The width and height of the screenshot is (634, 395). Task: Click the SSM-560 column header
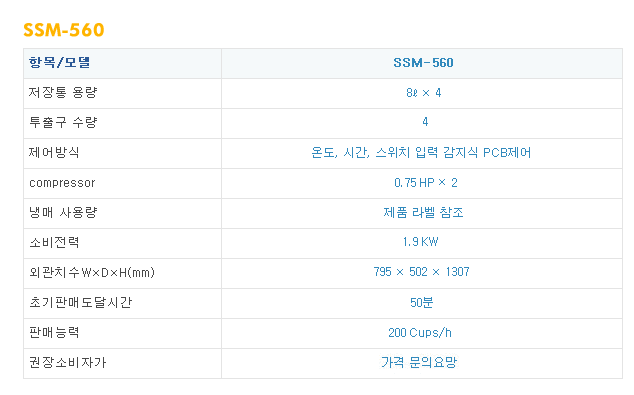pyautogui.click(x=423, y=63)
